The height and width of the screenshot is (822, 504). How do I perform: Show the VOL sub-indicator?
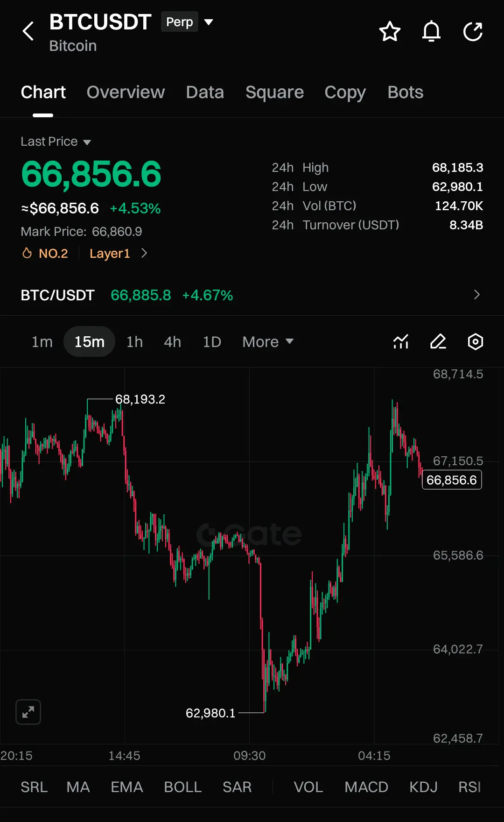(308, 787)
